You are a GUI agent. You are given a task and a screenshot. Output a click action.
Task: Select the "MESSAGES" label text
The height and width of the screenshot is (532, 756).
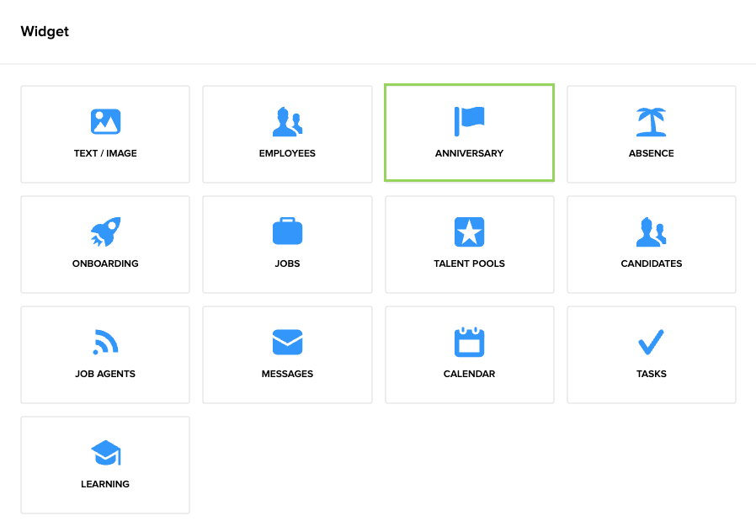[x=287, y=374]
